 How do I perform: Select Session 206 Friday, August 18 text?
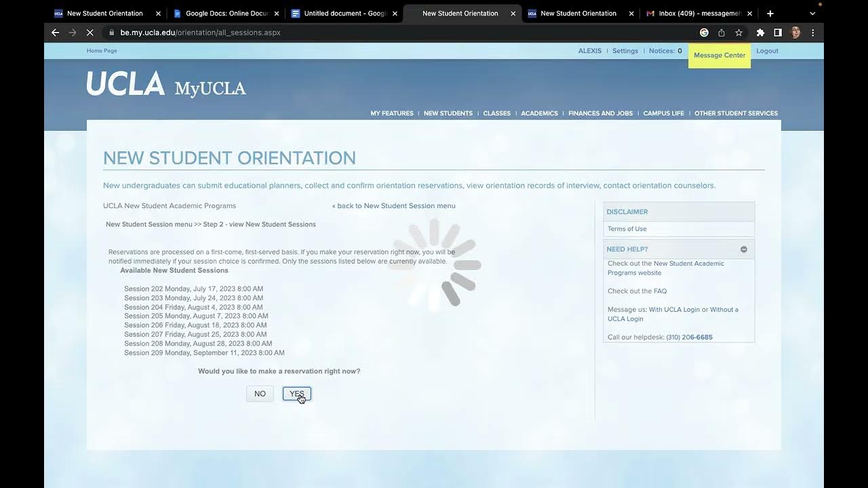pyautogui.click(x=195, y=325)
